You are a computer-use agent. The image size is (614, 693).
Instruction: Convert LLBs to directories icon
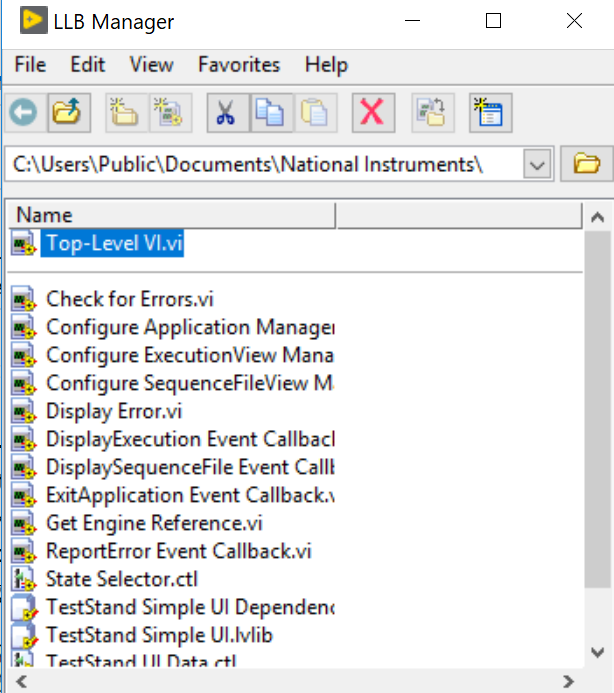pyautogui.click(x=433, y=113)
